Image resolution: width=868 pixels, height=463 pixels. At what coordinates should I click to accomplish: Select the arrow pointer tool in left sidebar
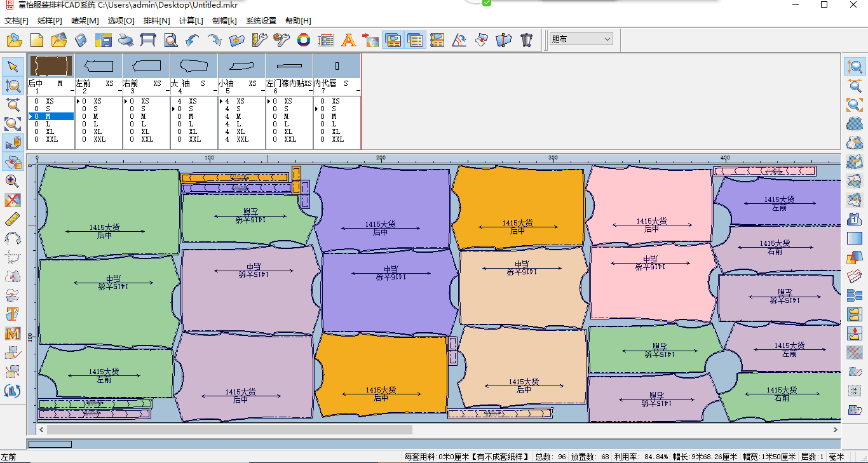[13, 67]
